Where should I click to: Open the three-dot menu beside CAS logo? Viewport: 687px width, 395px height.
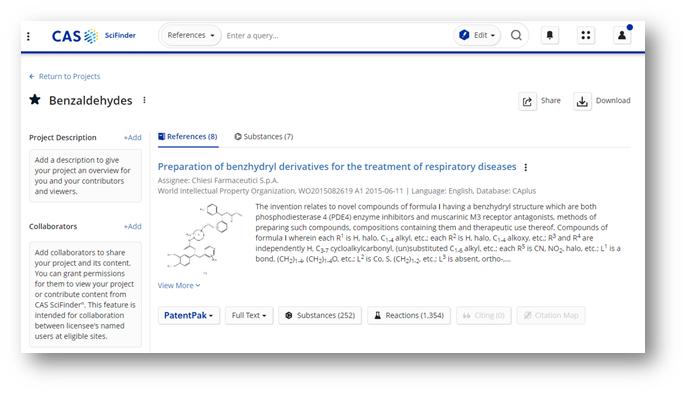28,36
